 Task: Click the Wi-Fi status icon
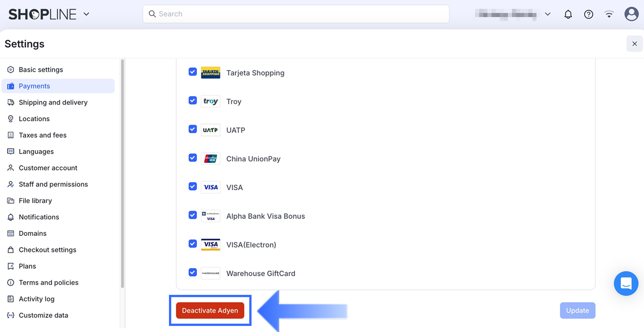(x=609, y=14)
